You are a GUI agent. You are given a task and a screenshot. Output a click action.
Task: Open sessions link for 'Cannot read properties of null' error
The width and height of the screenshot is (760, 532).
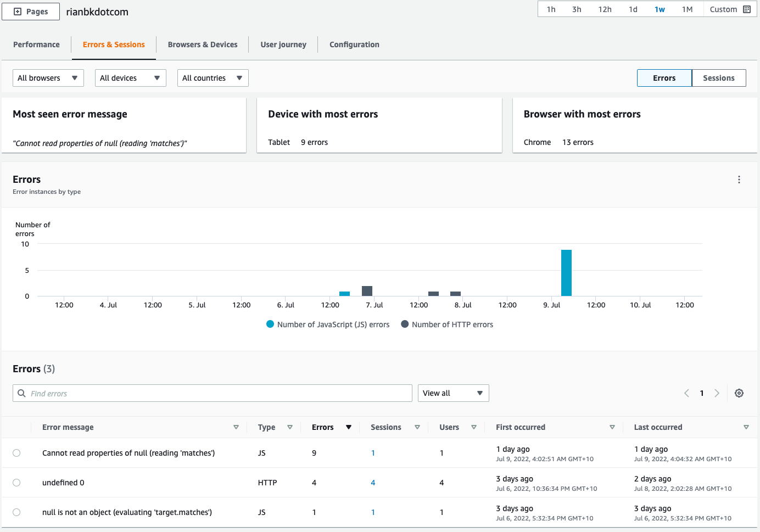pos(373,453)
